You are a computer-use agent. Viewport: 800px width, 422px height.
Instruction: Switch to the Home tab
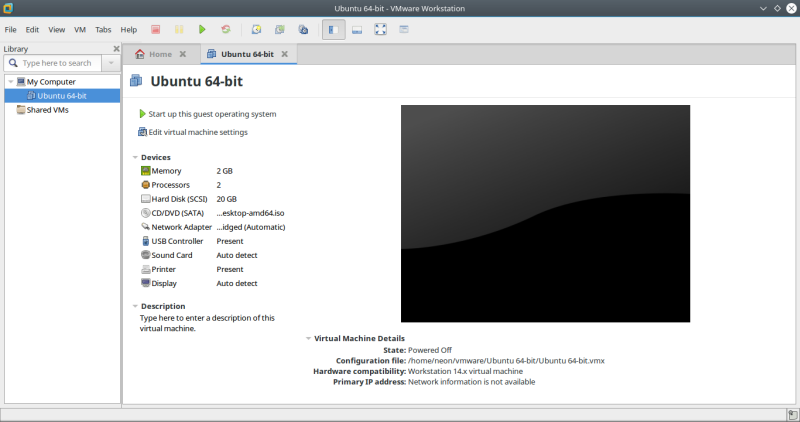[x=160, y=54]
